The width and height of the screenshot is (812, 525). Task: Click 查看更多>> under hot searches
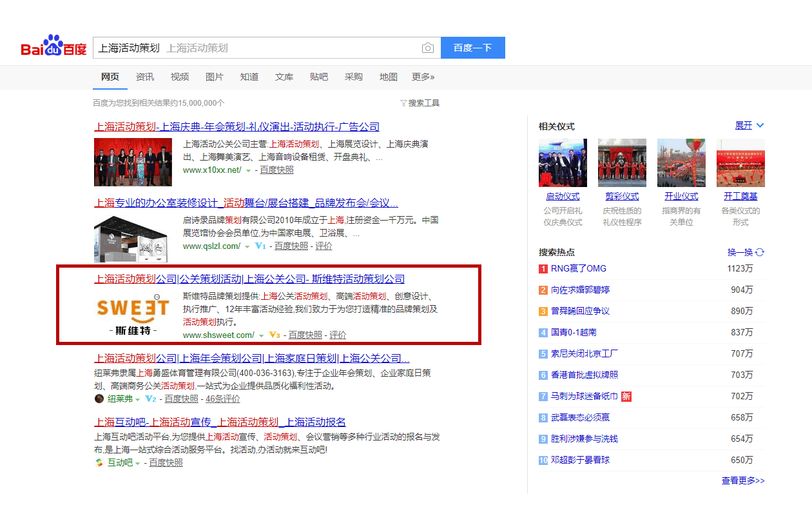point(743,480)
